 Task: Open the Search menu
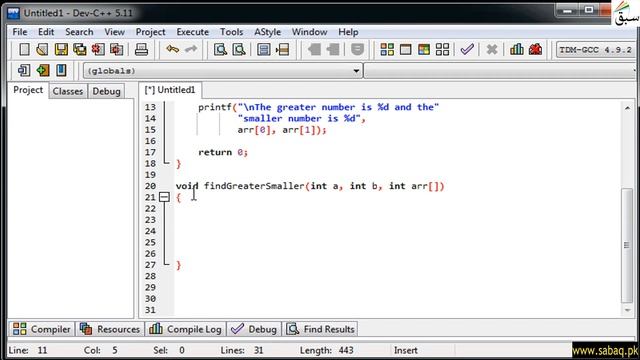point(79,32)
